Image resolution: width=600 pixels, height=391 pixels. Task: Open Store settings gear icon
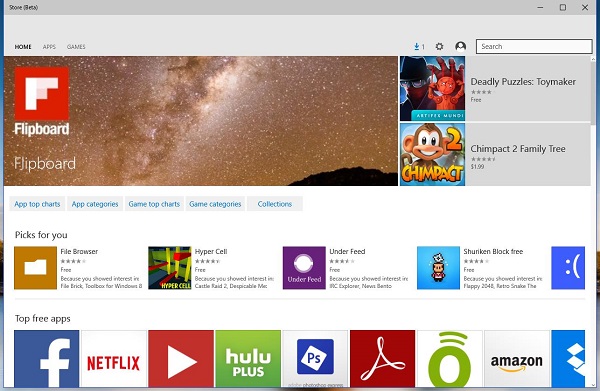coord(439,47)
